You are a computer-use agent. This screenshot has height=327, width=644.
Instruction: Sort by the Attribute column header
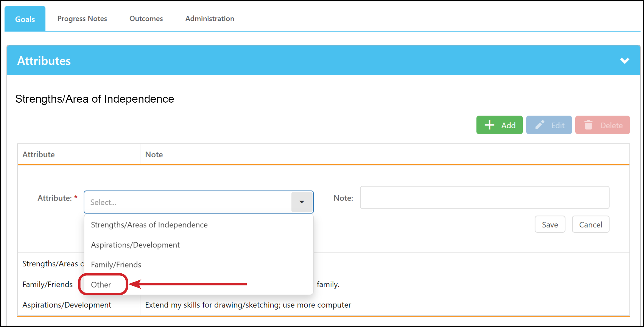coord(78,154)
